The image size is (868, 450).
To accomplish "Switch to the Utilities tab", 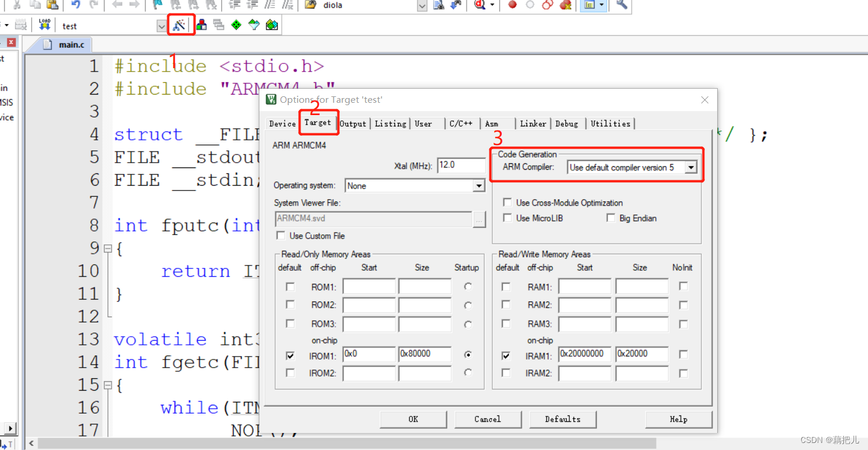I will point(610,123).
